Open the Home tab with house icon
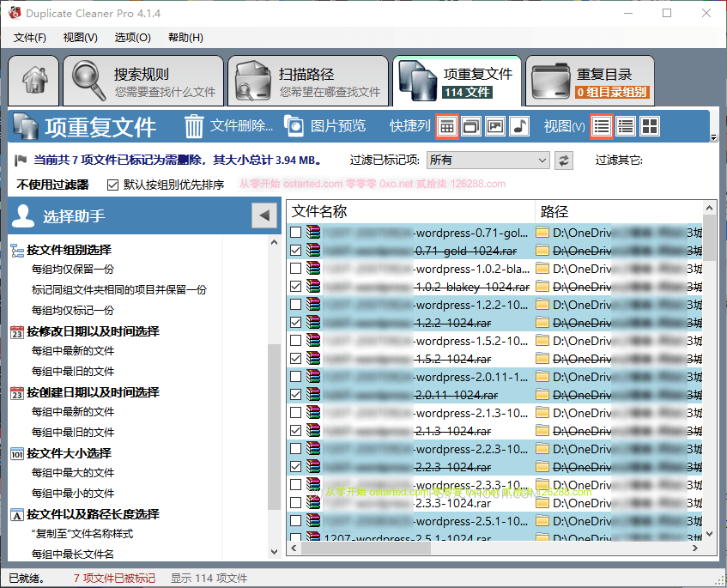This screenshot has width=727, height=588. tap(33, 82)
